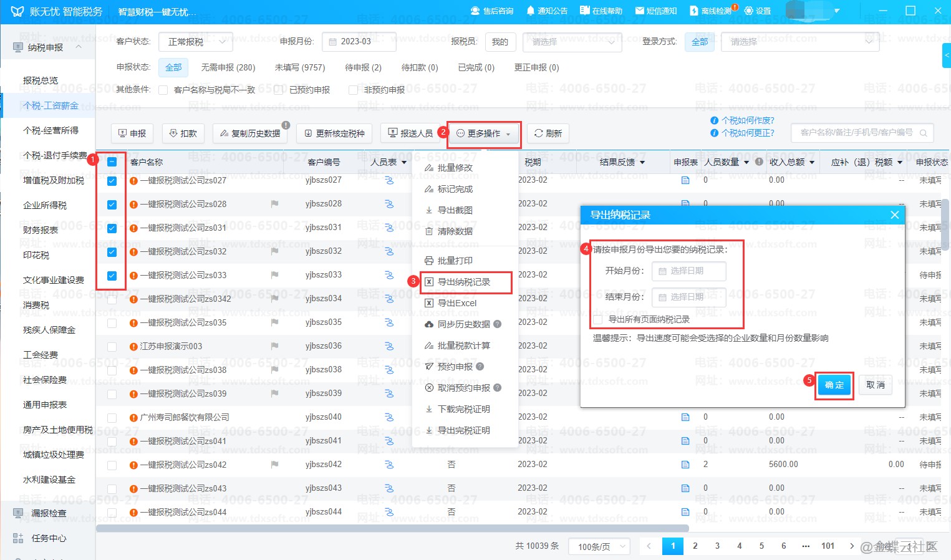The width and height of the screenshot is (951, 560).
Task: Enable 导出所有页面纳税记录 checkbox
Action: tap(598, 320)
